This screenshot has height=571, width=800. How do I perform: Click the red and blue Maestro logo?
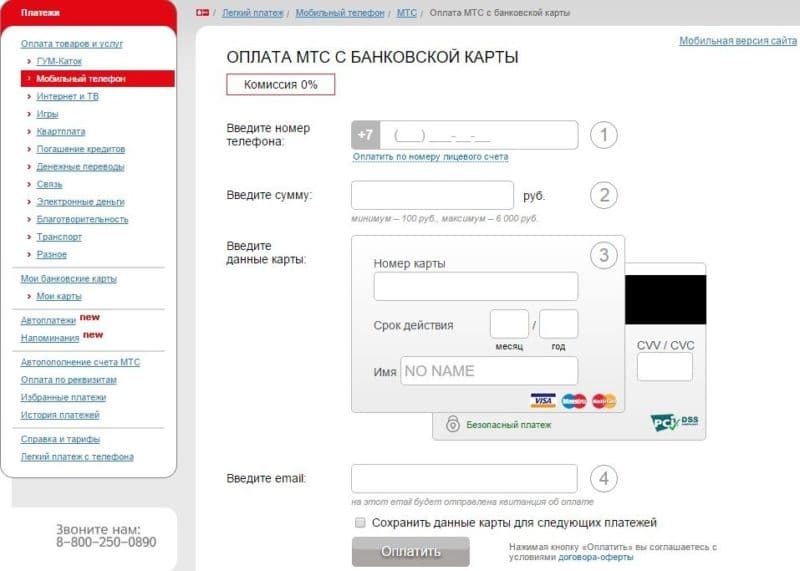pyautogui.click(x=574, y=401)
